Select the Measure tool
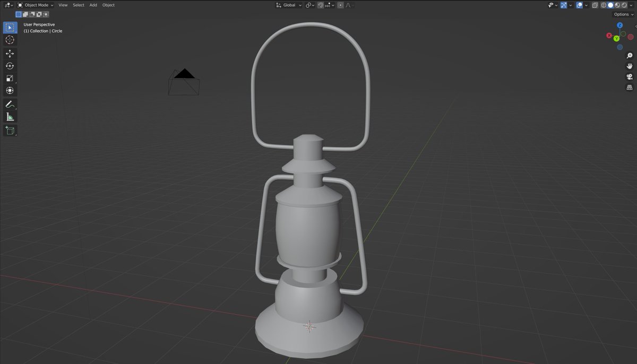Viewport: 637px width, 364px height. click(x=10, y=117)
